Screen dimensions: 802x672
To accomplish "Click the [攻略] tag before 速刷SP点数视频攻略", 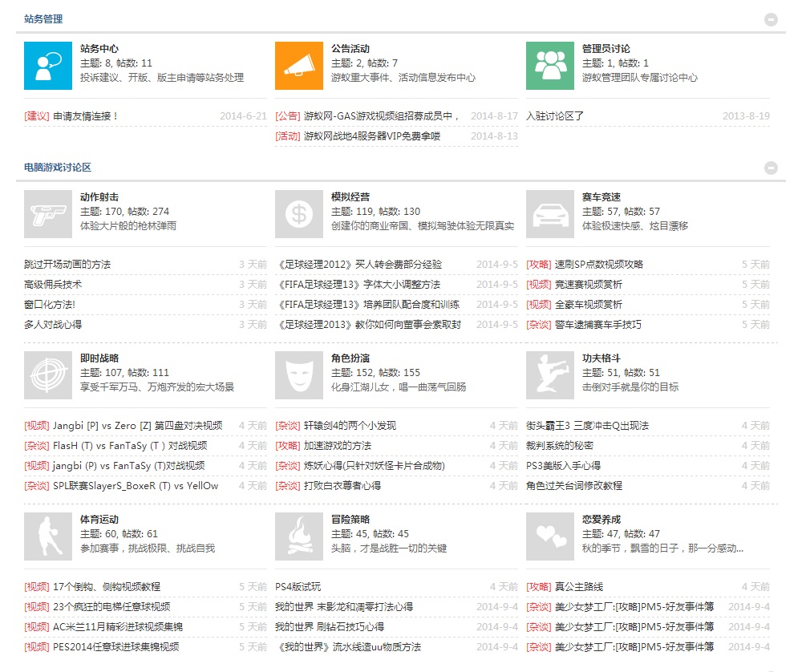I will pyautogui.click(x=539, y=265).
